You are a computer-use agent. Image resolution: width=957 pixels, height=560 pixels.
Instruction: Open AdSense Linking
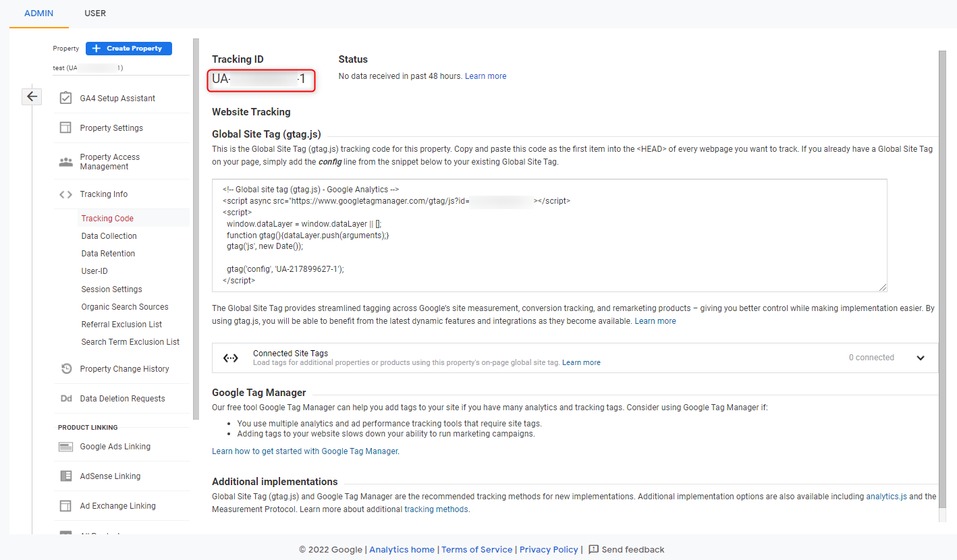coord(111,476)
